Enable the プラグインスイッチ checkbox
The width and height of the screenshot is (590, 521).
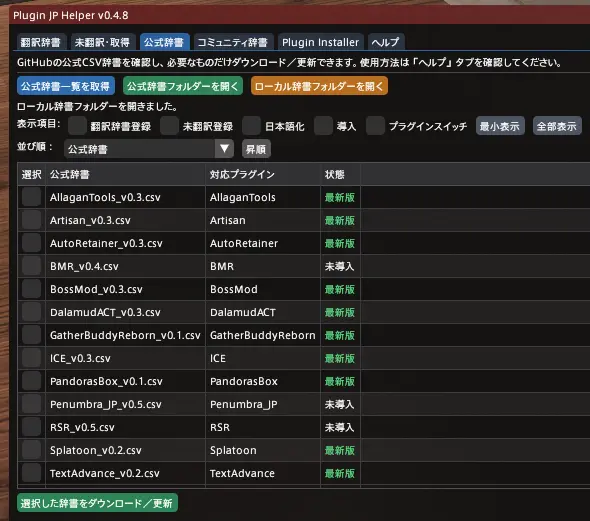click(x=375, y=126)
